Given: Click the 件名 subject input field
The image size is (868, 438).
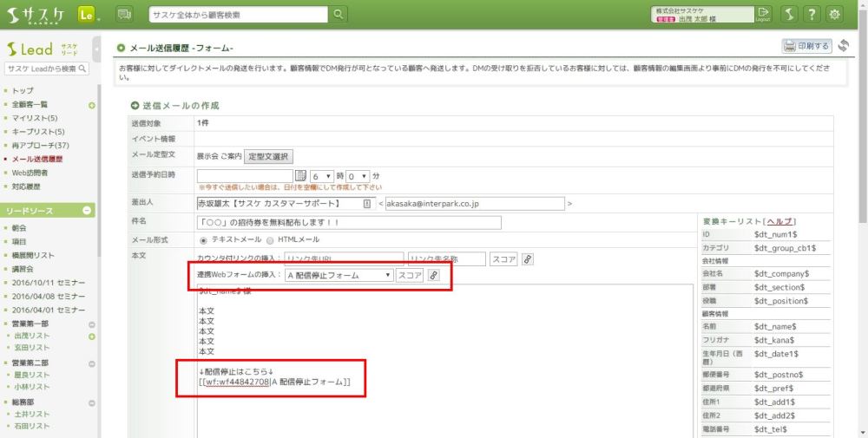Looking at the screenshot, I should [349, 222].
